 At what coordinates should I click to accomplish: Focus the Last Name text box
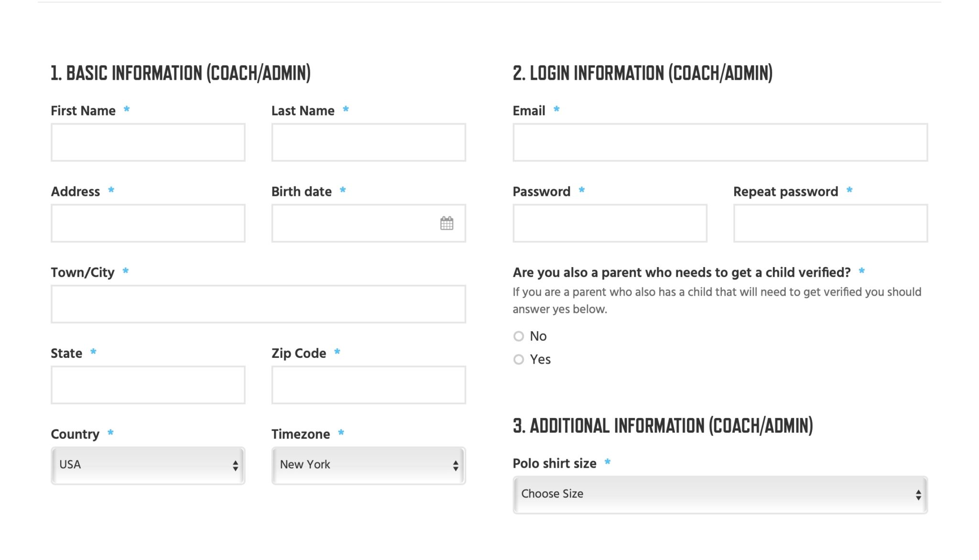pos(368,142)
